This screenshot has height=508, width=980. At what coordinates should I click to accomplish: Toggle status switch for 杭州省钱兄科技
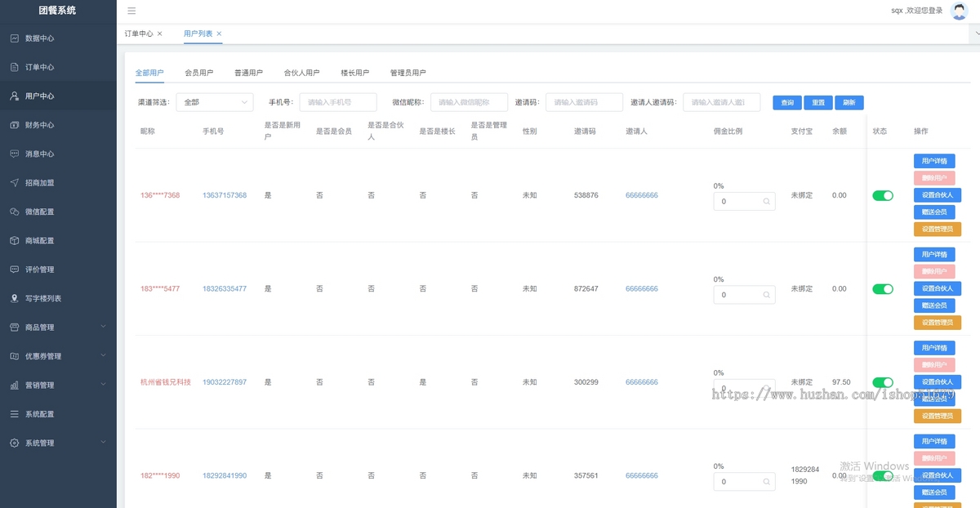(883, 382)
